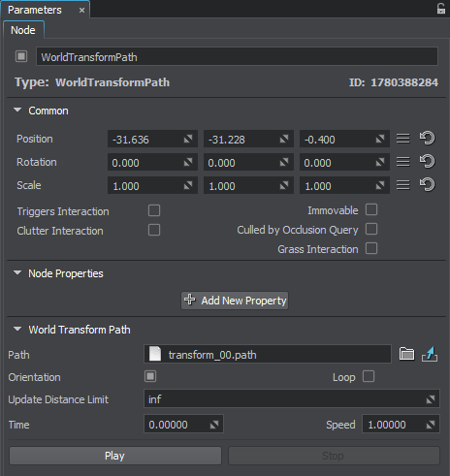Reset Scale using the revert arrow icon
This screenshot has width=450, height=476.
click(428, 185)
